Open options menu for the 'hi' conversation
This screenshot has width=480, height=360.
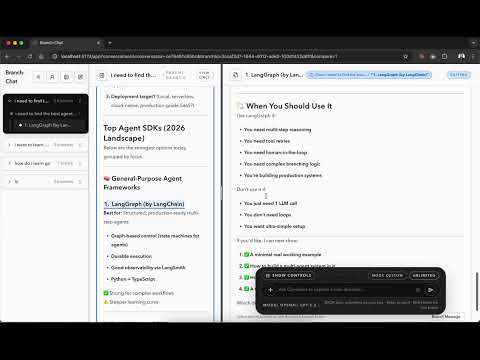click(80, 182)
